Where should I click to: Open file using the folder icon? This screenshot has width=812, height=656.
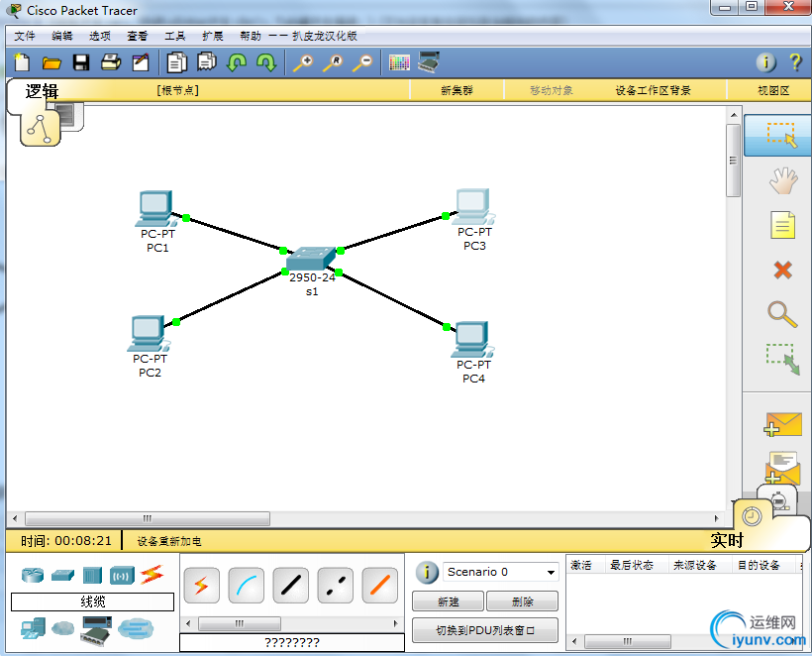click(x=51, y=63)
